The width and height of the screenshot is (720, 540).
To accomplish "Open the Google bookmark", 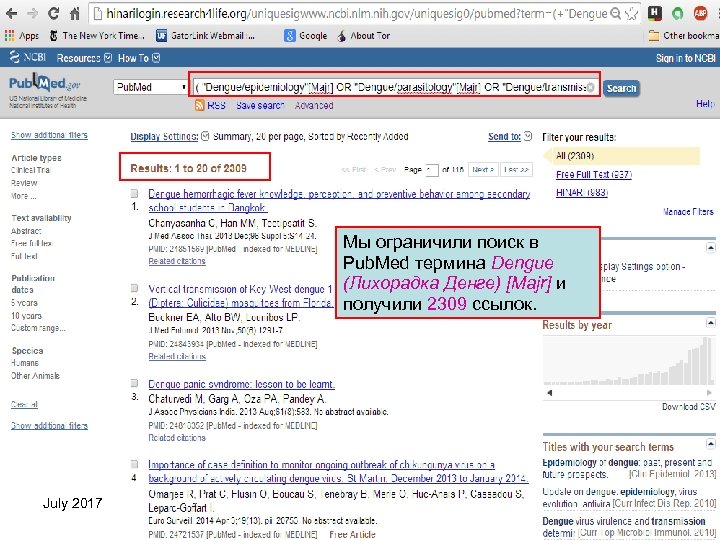I will (x=305, y=35).
